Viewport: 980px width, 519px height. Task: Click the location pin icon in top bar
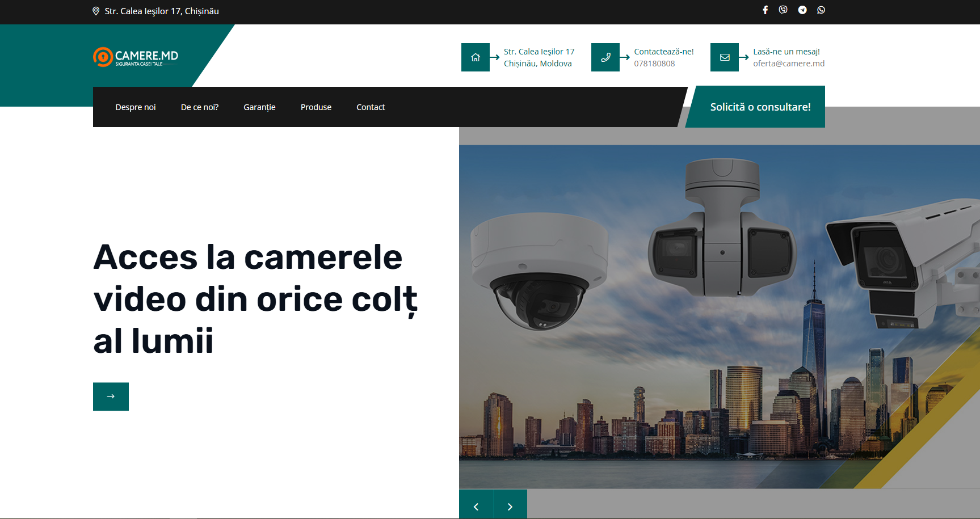(96, 11)
